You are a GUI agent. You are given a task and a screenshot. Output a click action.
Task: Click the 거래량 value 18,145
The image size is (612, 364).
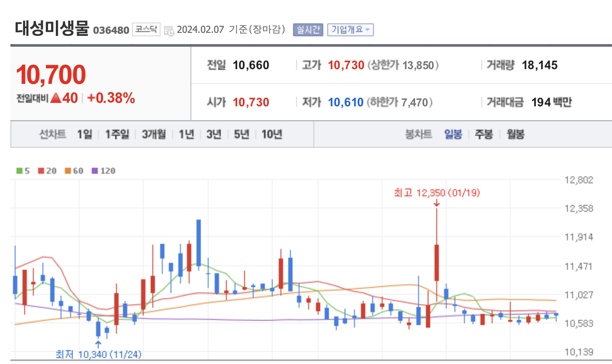tap(540, 65)
